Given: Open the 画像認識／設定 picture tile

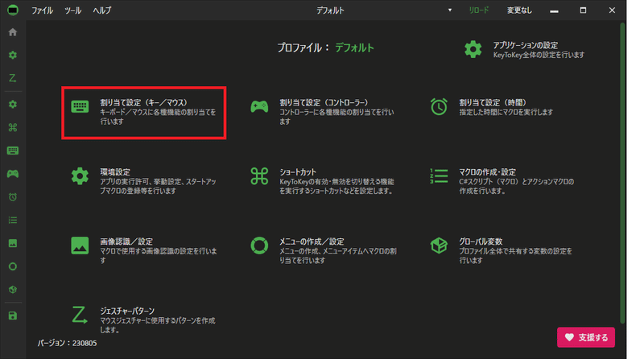Looking at the screenshot, I should pos(144,250).
